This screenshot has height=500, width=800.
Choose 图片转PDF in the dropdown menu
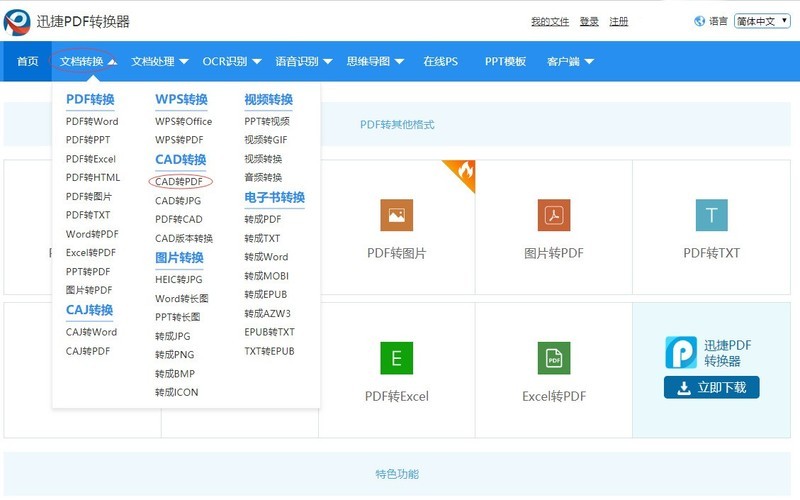[89, 290]
